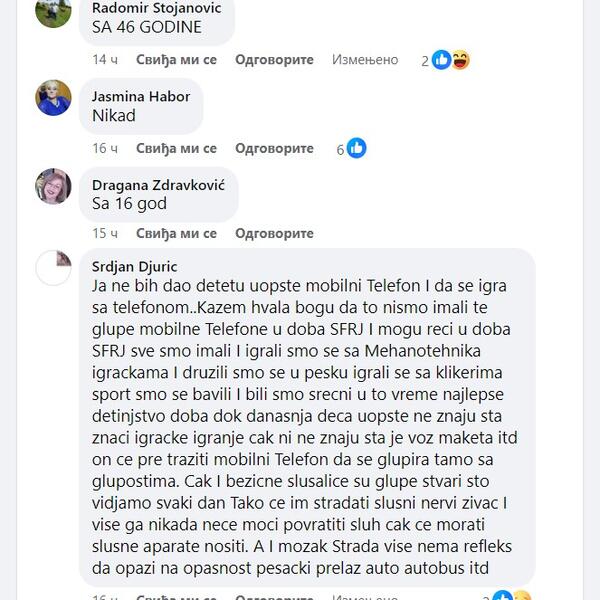
Task: Click like reaction icon on Jasmina's comment
Action: 356,148
